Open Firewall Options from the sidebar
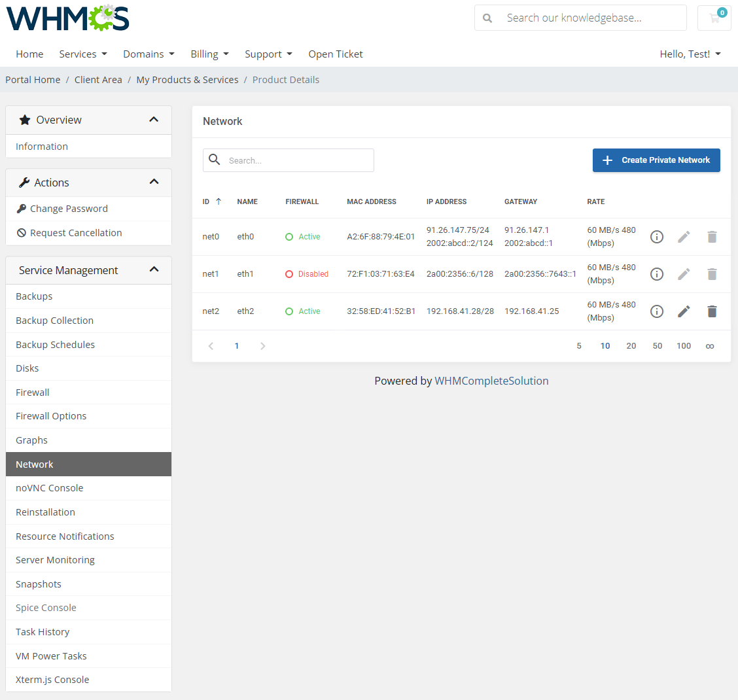This screenshot has width=738, height=700. point(51,415)
